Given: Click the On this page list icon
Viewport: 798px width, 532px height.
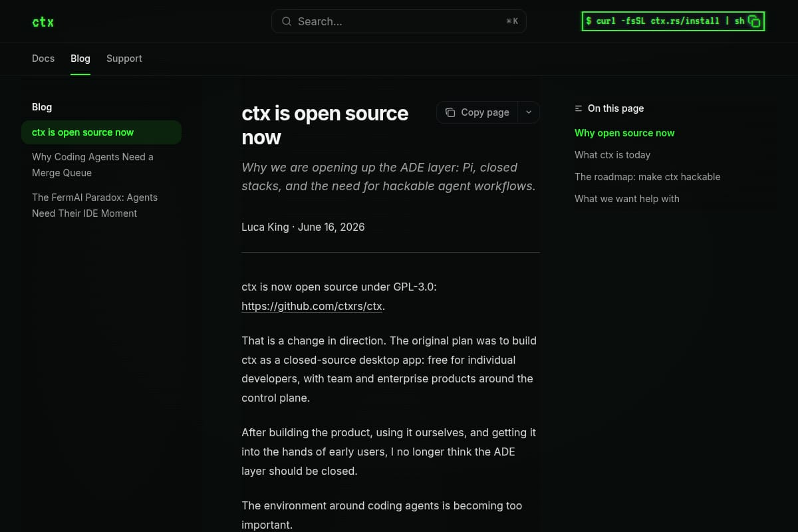Looking at the screenshot, I should (579, 108).
